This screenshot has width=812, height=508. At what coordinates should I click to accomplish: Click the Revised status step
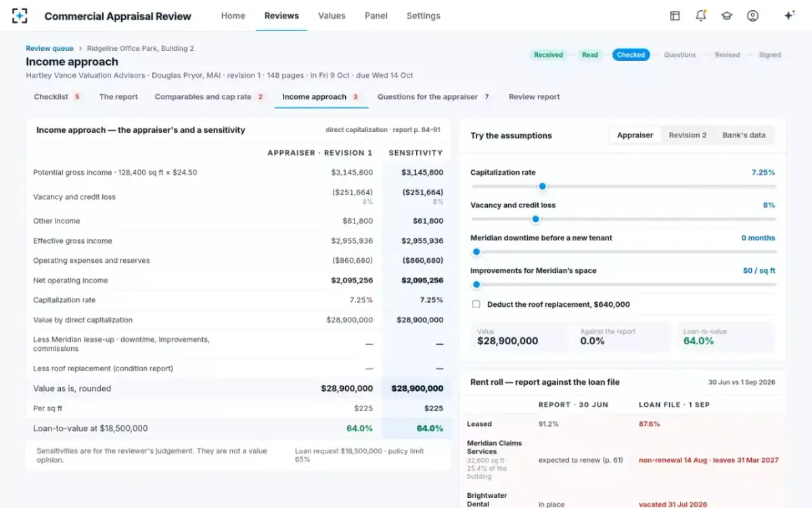[727, 55]
